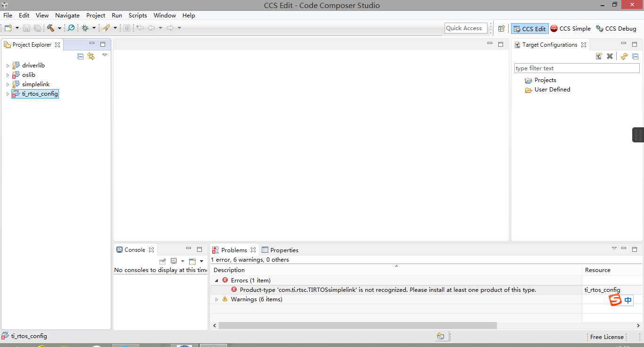Image resolution: width=644 pixels, height=347 pixels.
Task: Click Refresh icon in Target Configurations
Action: coord(624,56)
